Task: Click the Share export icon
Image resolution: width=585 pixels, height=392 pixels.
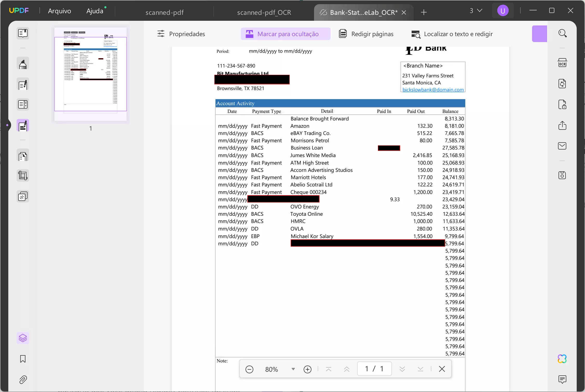Action: [562, 125]
